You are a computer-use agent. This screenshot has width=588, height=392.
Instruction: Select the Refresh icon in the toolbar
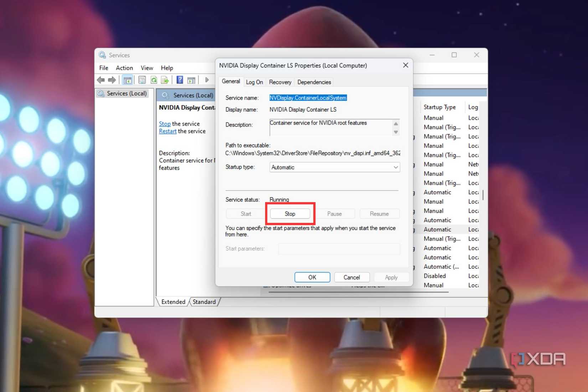tap(154, 80)
